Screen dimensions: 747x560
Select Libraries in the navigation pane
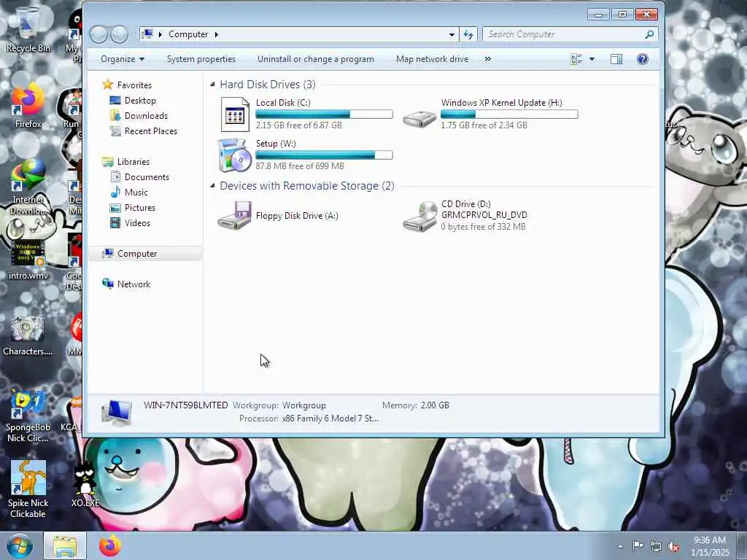tap(133, 162)
